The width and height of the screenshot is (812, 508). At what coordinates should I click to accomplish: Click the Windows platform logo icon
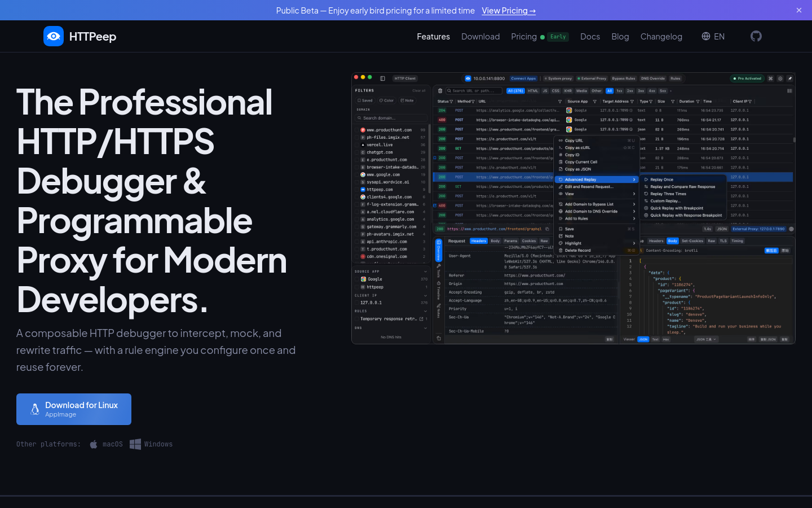135,444
